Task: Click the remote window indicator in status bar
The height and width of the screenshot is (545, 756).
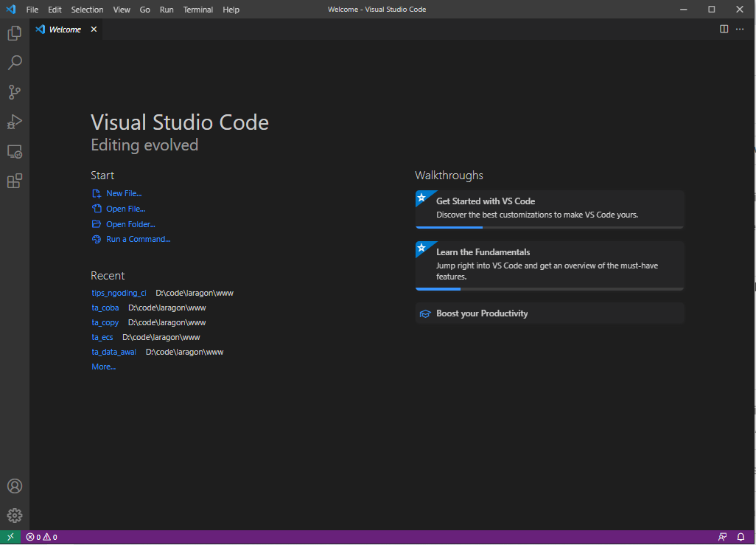Action: pos(10,537)
